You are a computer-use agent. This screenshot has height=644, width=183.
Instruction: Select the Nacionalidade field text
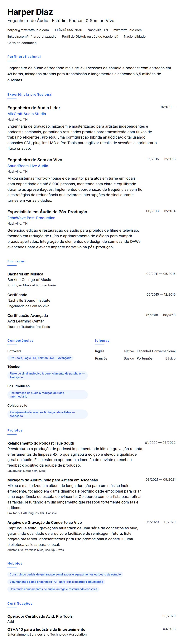click(x=135, y=36)
